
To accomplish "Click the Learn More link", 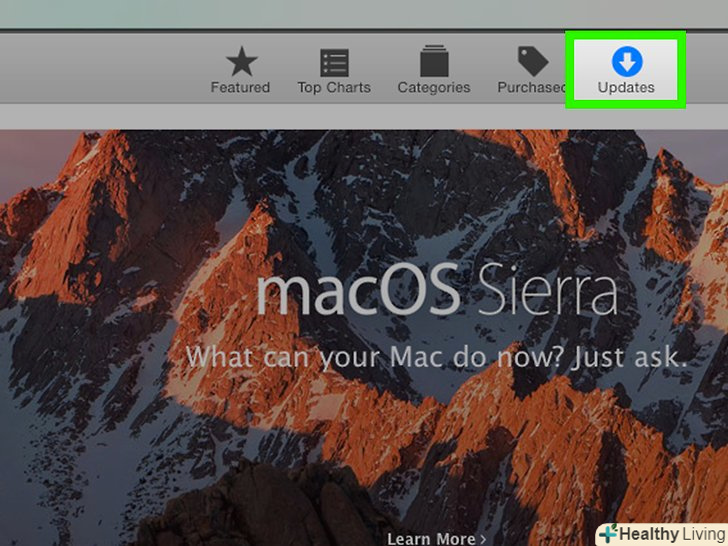I will (437, 539).
